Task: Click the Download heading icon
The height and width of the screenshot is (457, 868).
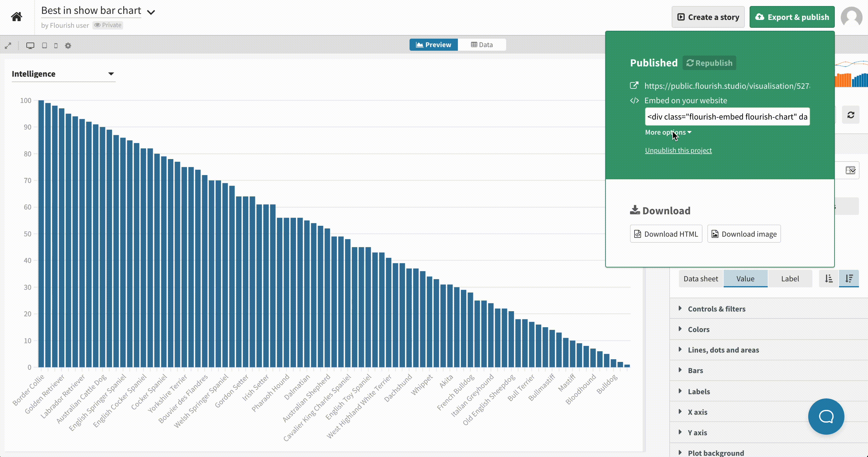Action: [x=635, y=210]
